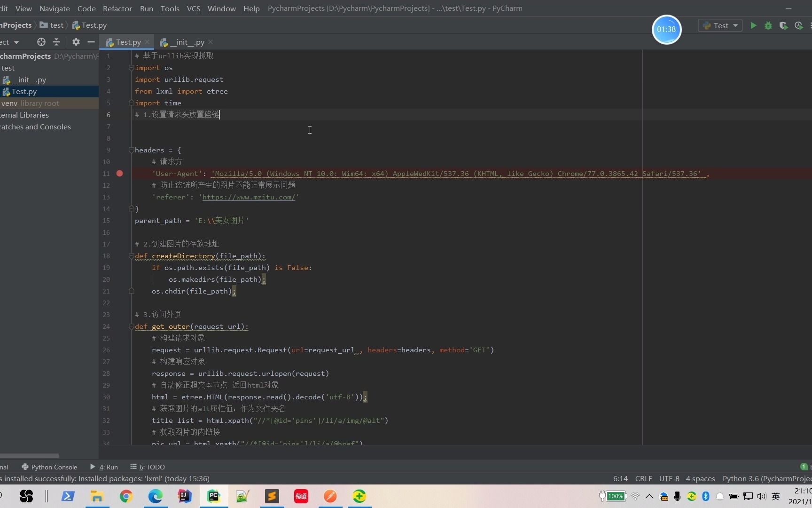This screenshot has width=812, height=508.
Task: Hide the Project tool window
Action: (x=91, y=42)
